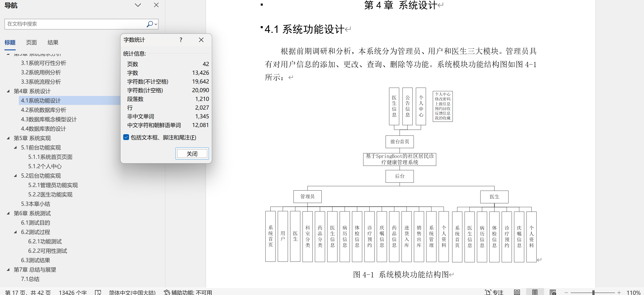This screenshot has height=295, width=644.
Task: Open 辅助功能: 不可用 accessibility checker
Action: (188, 292)
